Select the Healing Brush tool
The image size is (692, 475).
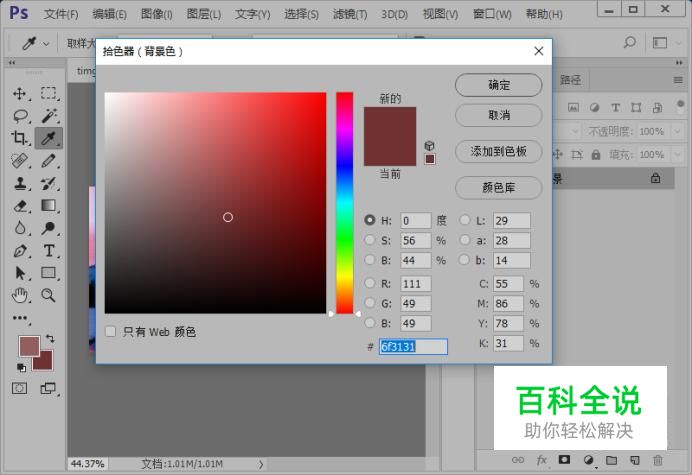(x=19, y=161)
